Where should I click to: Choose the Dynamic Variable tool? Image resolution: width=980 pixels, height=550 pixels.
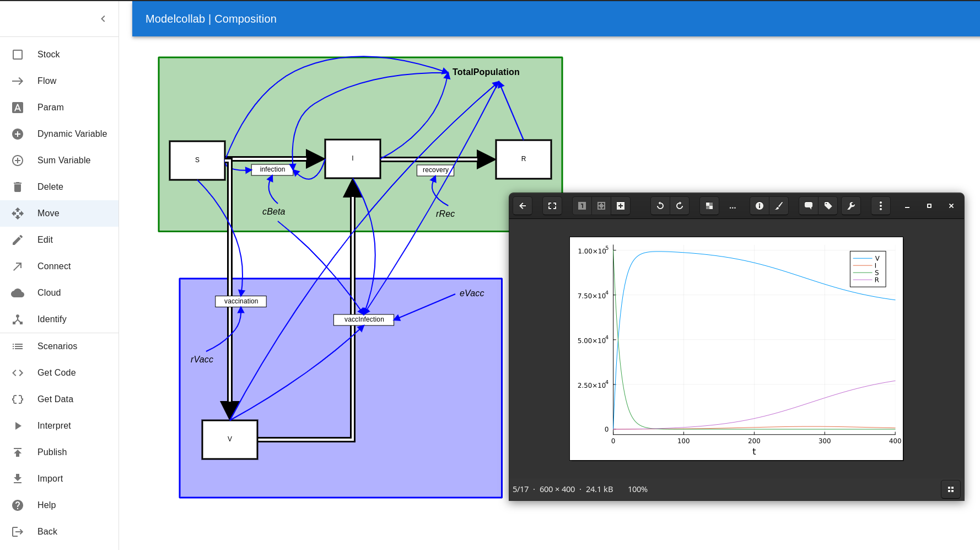72,134
